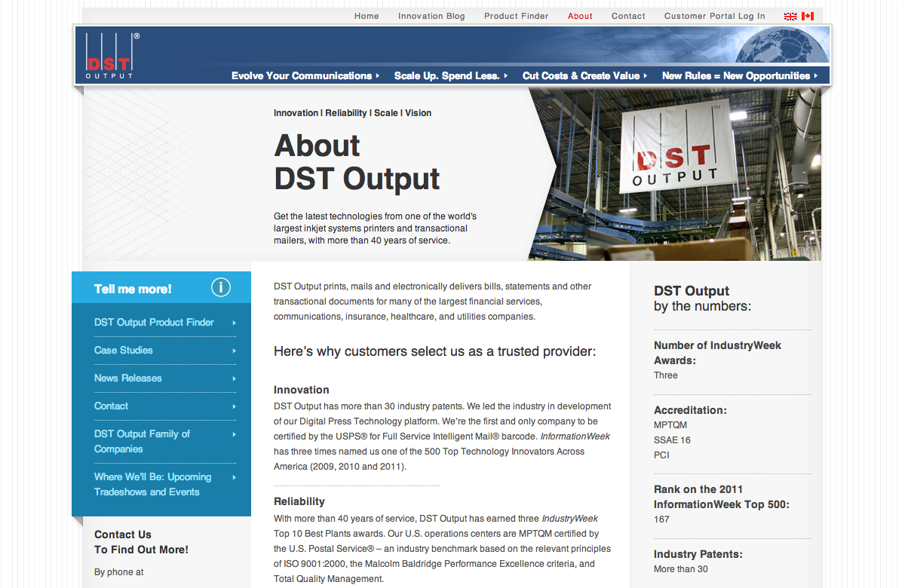Click the DST Output logo in header
The image size is (905, 588).
(111, 55)
